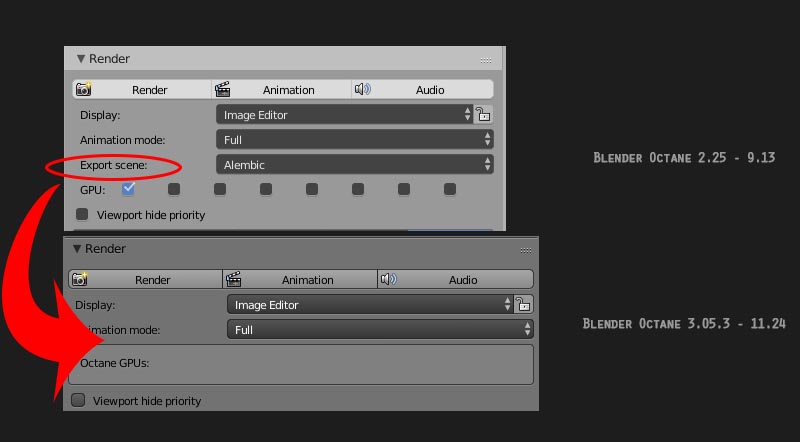Click the lock icon beside the lighter panel's Display dropdown
800x442 pixels.
click(484, 115)
